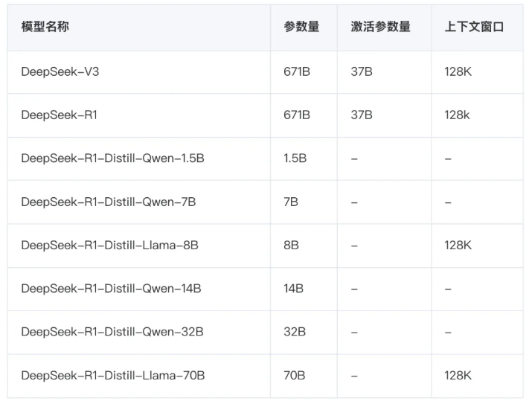Select the 70B parameter count cell
532x404 pixels.
[295, 376]
